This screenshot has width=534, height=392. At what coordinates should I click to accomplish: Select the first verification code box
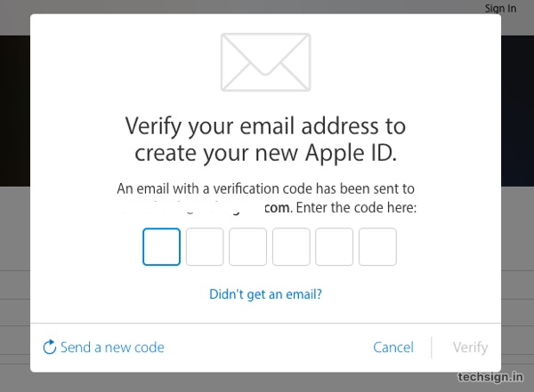tap(161, 247)
